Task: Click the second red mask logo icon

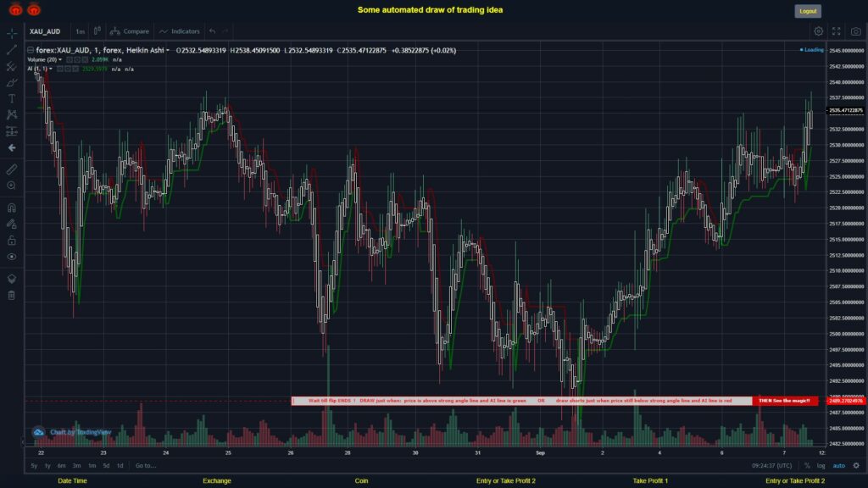Action: click(x=34, y=9)
